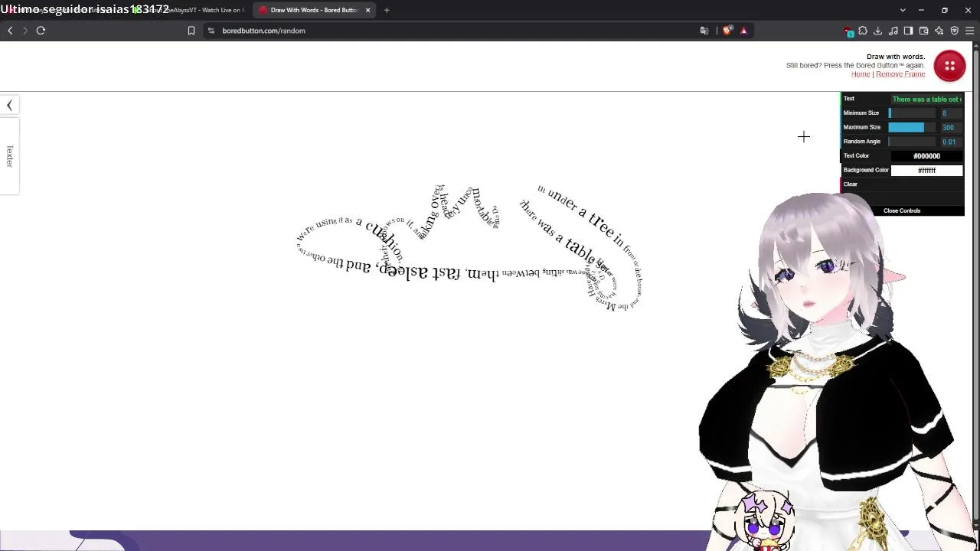Go forward to the next page
Screen dimensions: 980x551
pos(25,31)
